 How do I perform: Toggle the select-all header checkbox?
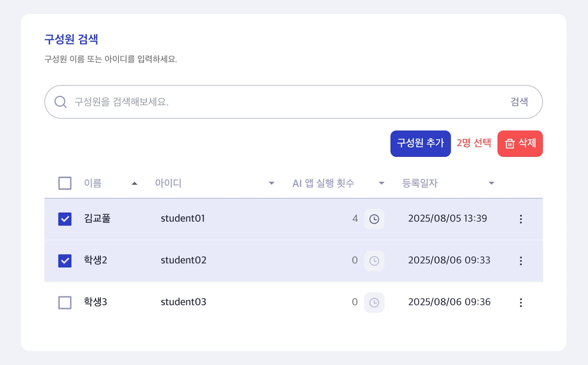(x=65, y=183)
